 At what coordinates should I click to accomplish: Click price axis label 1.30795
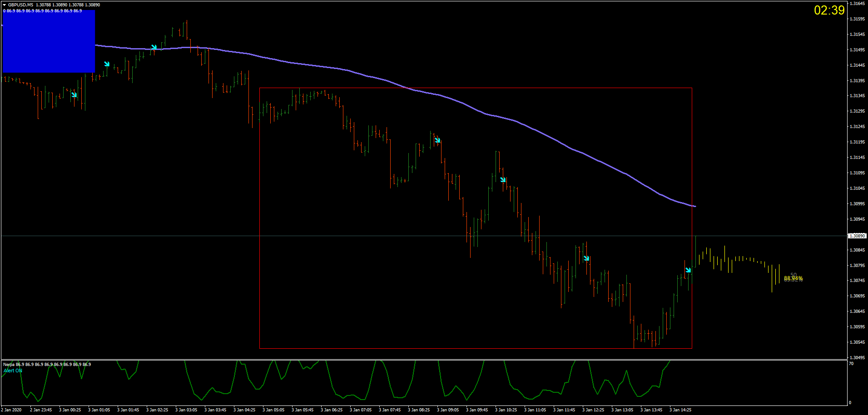(857, 266)
